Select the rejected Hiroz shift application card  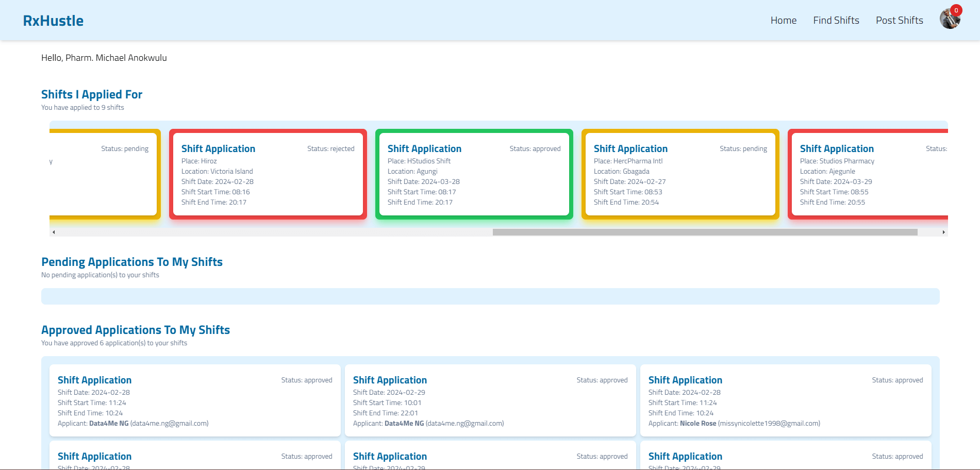click(268, 174)
